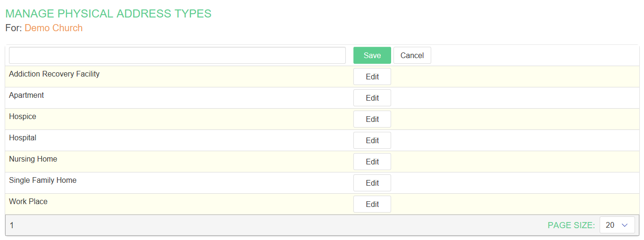
Task: Select the Hospice row label
Action: (23, 116)
